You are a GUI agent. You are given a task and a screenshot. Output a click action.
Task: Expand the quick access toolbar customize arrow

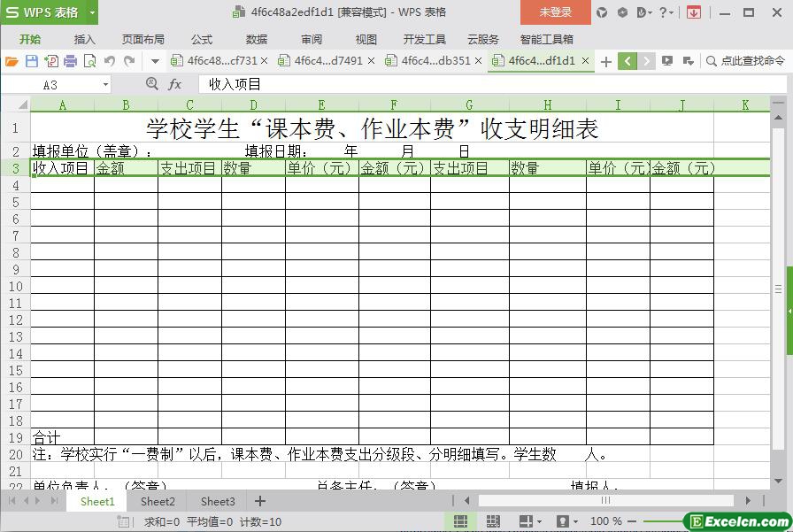point(155,61)
